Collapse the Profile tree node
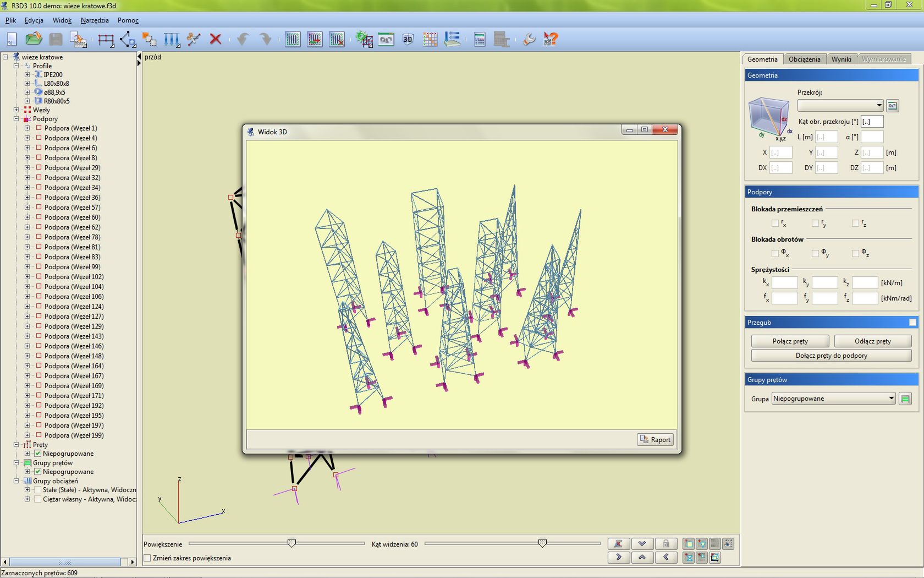924x578 pixels. [16, 66]
